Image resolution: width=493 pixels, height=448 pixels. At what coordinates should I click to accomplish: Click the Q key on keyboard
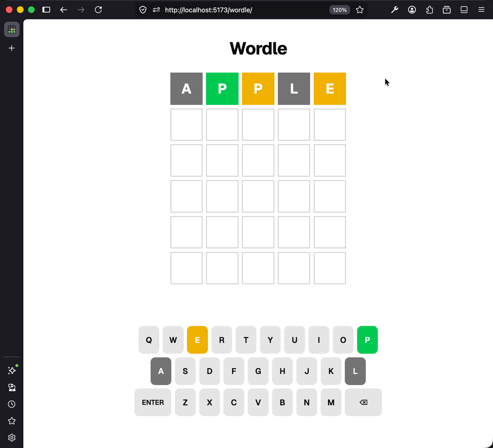tap(149, 339)
